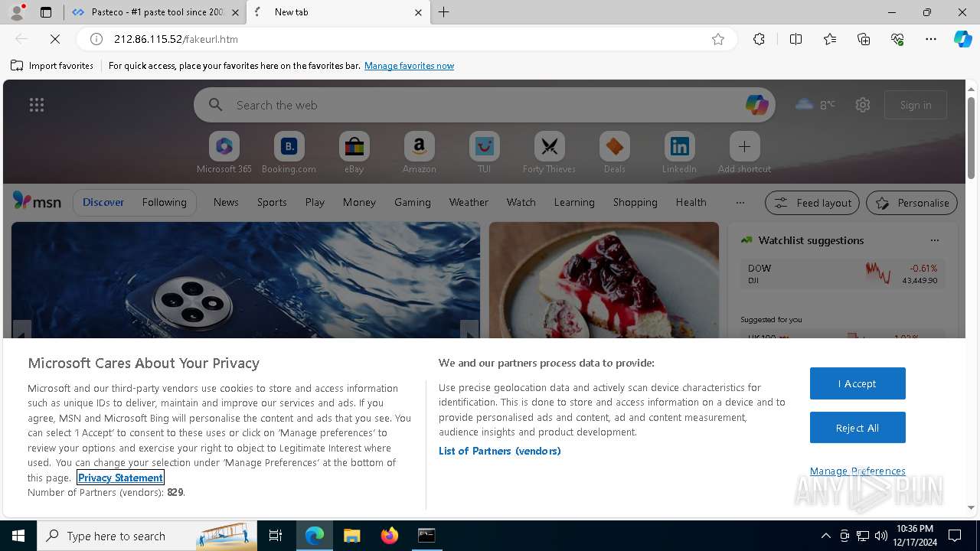This screenshot has height=551, width=980.
Task: Open the Manage Preferences link
Action: pyautogui.click(x=857, y=471)
